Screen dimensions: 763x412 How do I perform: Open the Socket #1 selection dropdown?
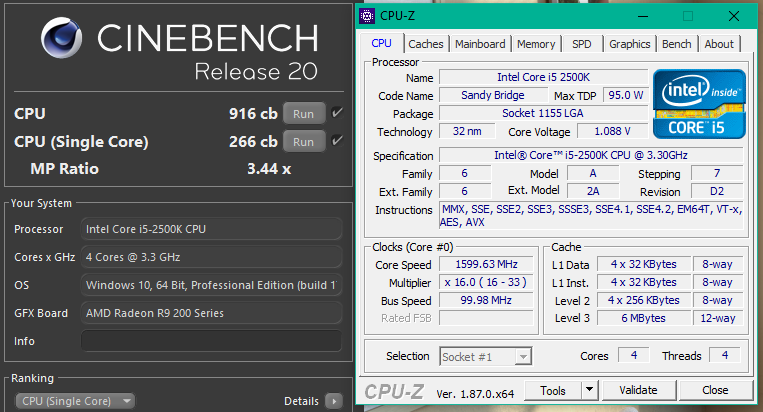click(485, 357)
